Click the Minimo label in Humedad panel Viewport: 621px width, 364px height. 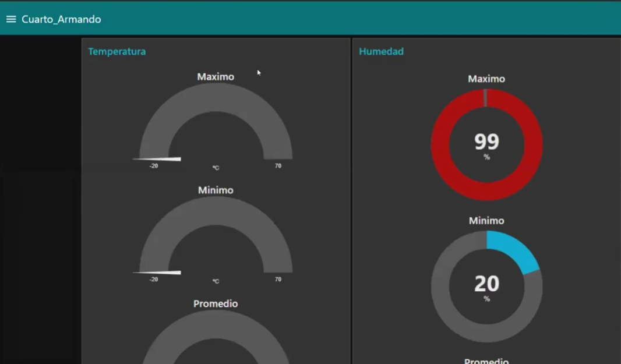pyautogui.click(x=486, y=221)
